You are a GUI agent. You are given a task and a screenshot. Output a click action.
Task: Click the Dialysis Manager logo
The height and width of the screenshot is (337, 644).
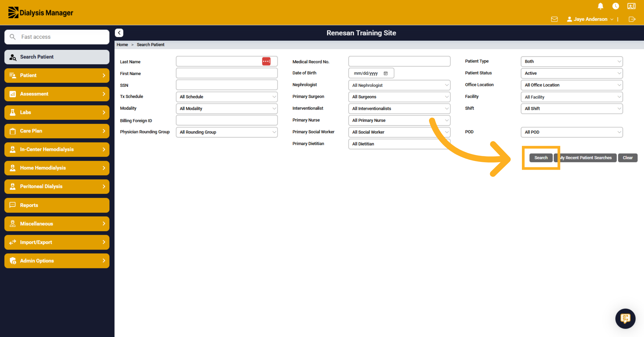coord(41,13)
